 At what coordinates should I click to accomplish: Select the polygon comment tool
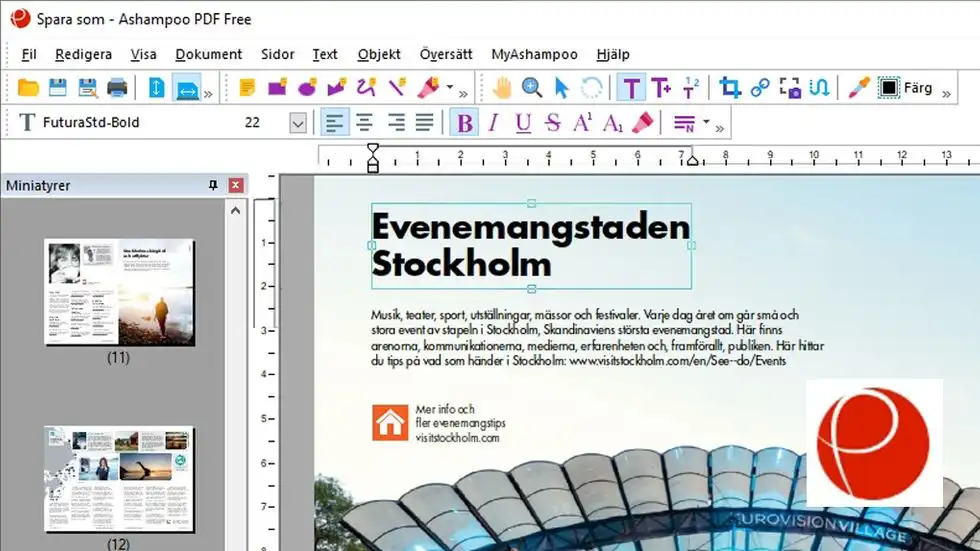point(336,88)
